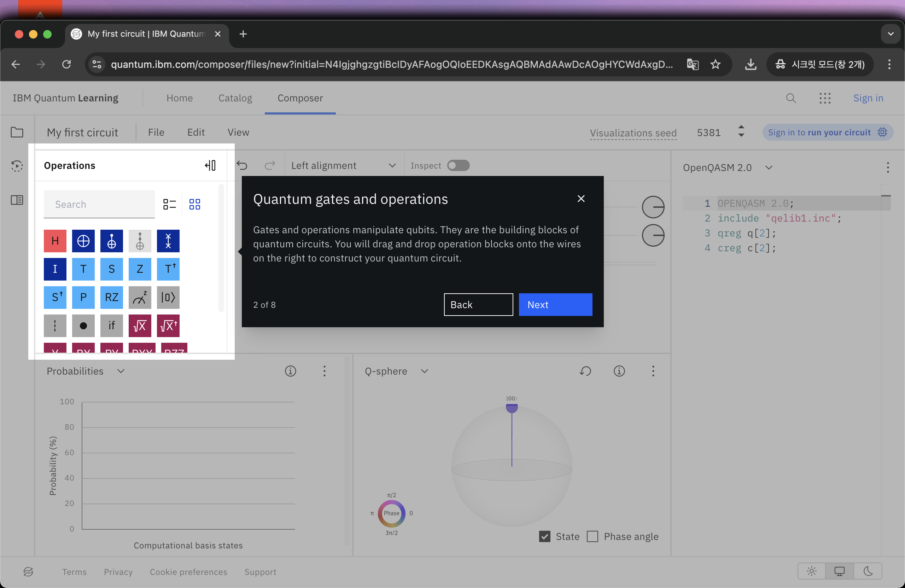Reset the Q-sphere rotation
The height and width of the screenshot is (588, 905).
[585, 371]
